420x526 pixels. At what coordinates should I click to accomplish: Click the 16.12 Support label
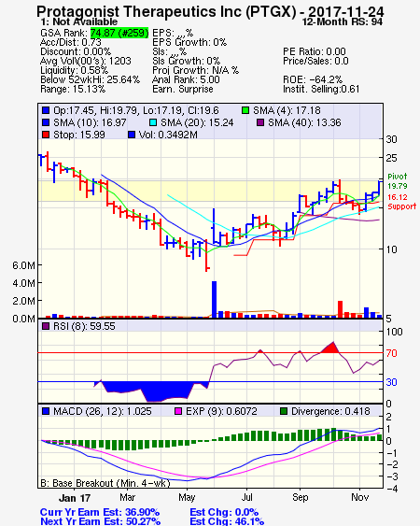(x=401, y=202)
